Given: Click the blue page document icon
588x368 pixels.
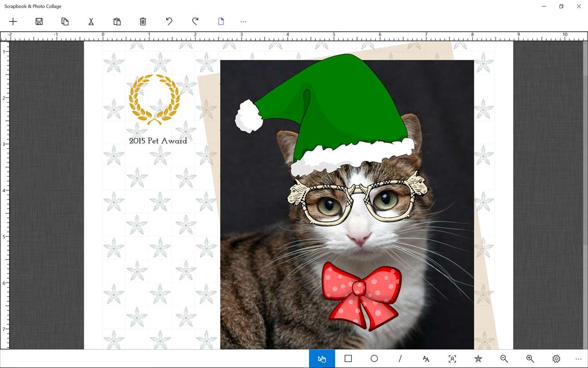Looking at the screenshot, I should (x=221, y=21).
